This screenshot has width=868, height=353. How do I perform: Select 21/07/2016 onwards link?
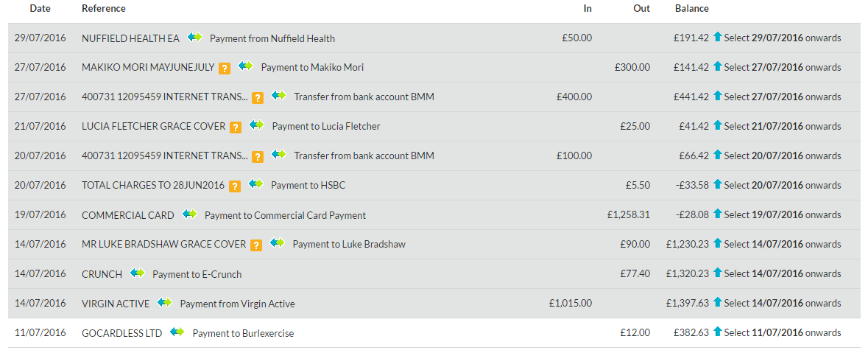point(782,126)
